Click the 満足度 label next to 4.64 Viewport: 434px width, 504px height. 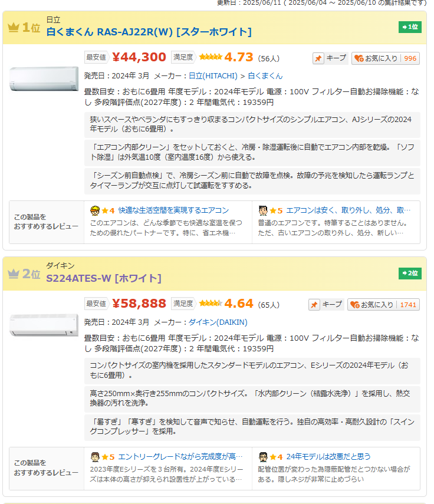(183, 304)
